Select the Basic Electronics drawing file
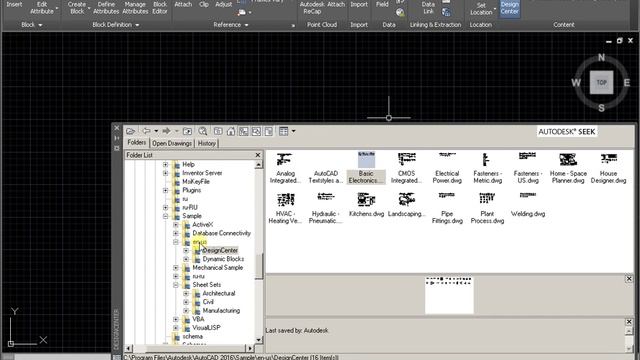The width and height of the screenshot is (640, 360). click(366, 168)
